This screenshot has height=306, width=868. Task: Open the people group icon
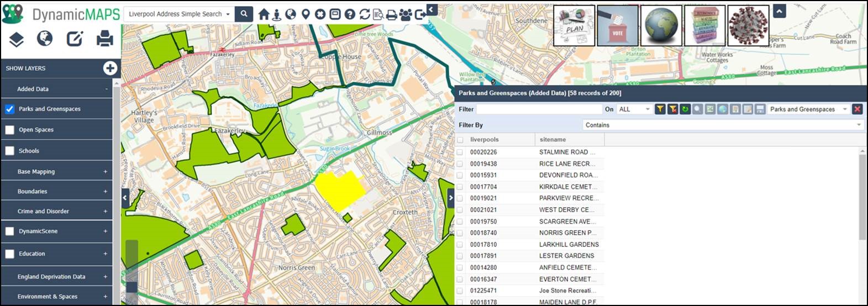(x=406, y=15)
